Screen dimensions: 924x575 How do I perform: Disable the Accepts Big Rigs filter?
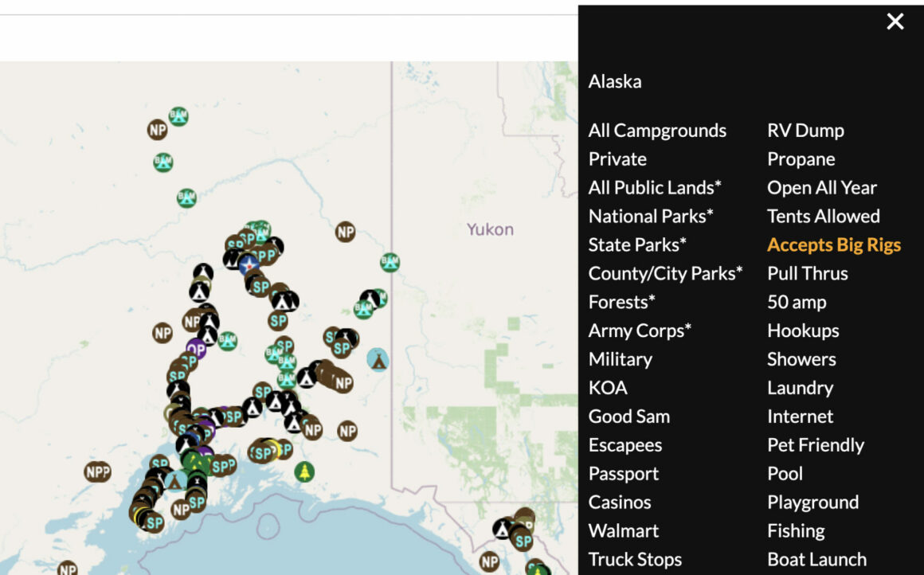click(834, 244)
